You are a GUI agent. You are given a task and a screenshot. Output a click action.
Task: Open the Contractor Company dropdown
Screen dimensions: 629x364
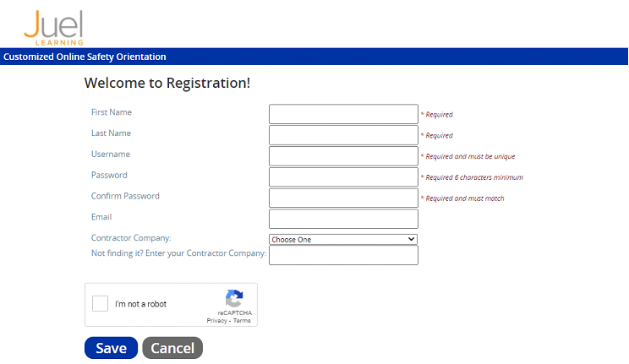[343, 240]
